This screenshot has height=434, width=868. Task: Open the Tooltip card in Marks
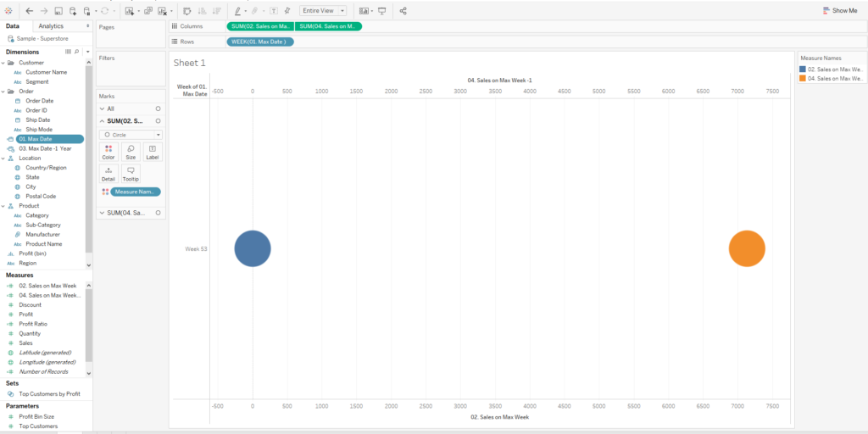pyautogui.click(x=131, y=173)
